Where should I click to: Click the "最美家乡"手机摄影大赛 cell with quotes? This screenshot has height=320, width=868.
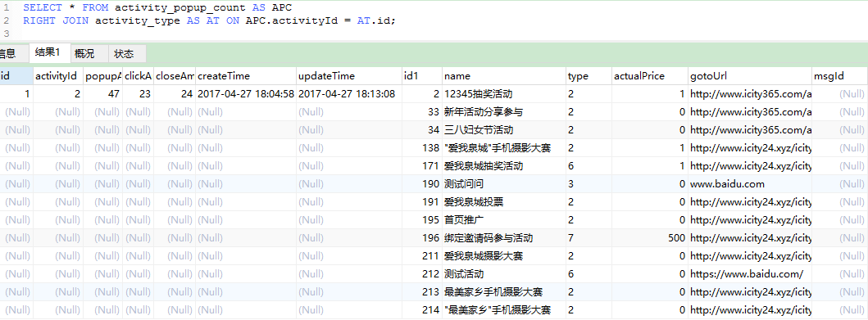tap(504, 310)
